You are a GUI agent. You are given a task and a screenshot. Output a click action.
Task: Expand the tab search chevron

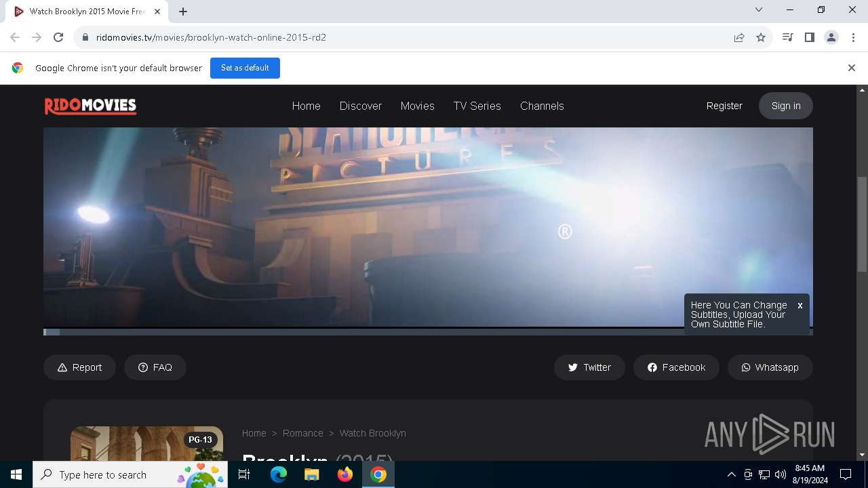[759, 9]
